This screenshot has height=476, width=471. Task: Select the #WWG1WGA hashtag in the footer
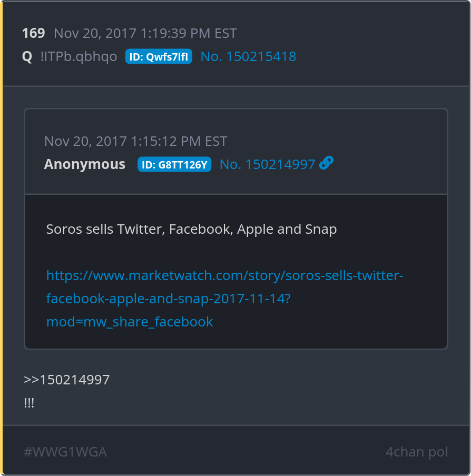coord(65,452)
